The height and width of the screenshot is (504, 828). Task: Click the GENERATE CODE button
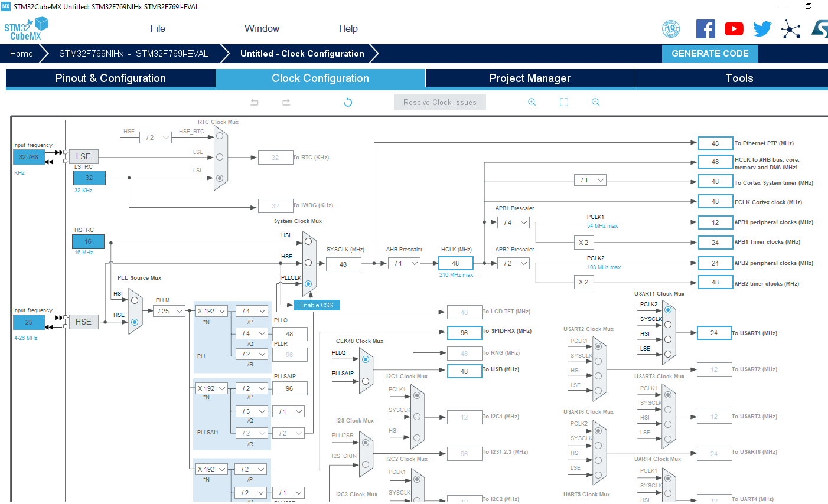click(710, 54)
